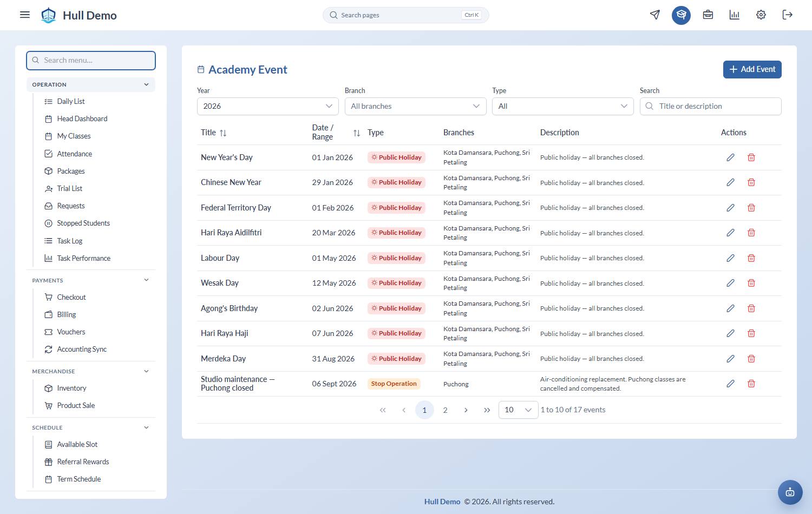
Task: Collapse the SCHEDULE menu section
Action: click(x=91, y=427)
